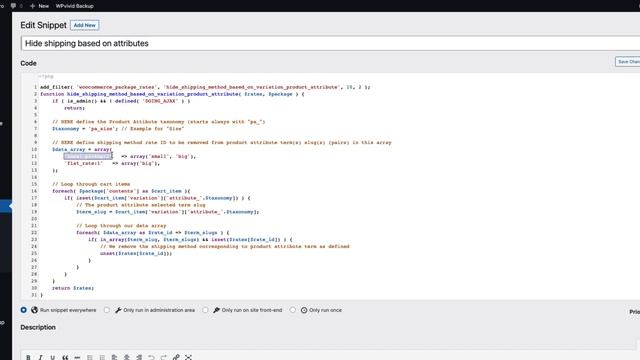Click the highlighted rate ID on line 11
Image resolution: width=640 pixels, height=360 pixels.
coord(88,156)
